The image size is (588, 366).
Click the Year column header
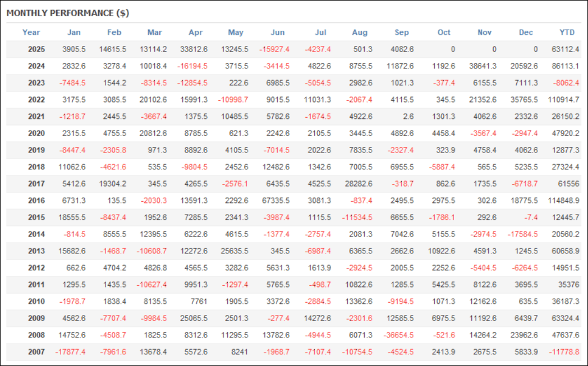click(31, 33)
